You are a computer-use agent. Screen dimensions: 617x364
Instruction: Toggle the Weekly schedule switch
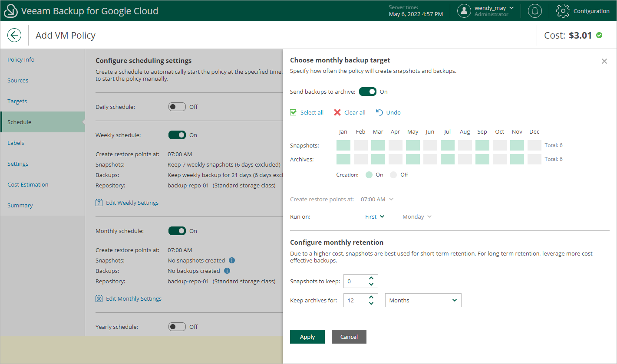[177, 135]
